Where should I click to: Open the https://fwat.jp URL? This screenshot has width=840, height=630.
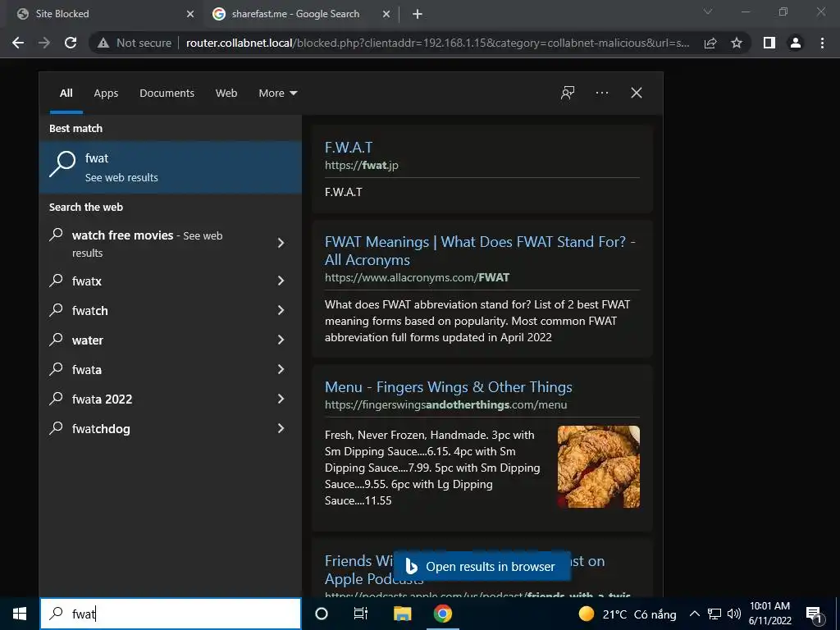[362, 165]
